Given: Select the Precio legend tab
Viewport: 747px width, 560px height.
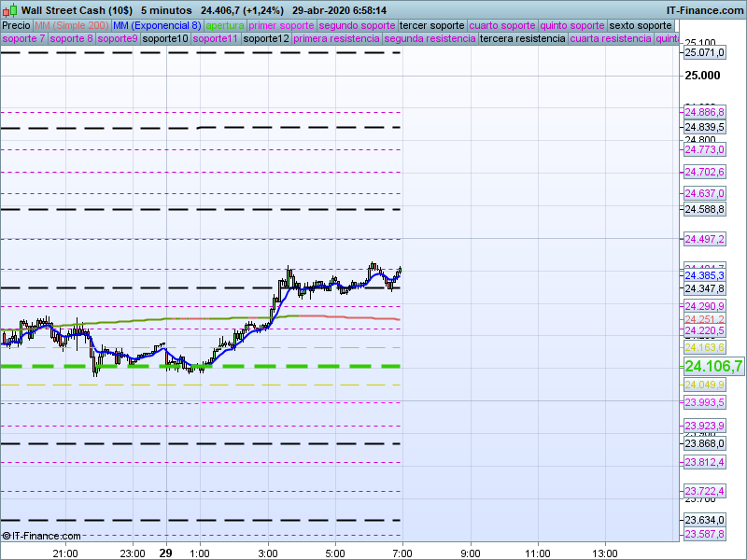Looking at the screenshot, I should pos(16,26).
